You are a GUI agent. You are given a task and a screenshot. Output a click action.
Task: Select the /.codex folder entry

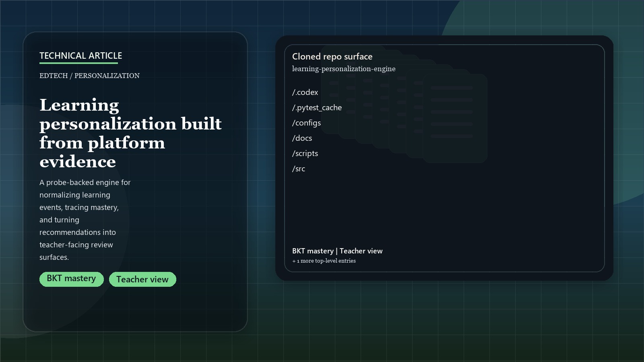[305, 92]
